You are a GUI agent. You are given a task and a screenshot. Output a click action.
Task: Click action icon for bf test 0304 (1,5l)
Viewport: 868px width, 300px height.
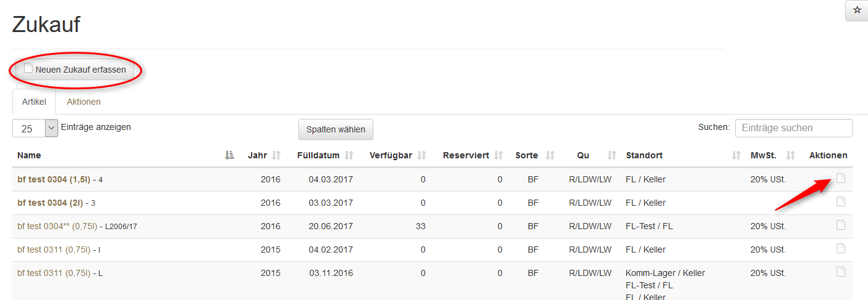841,179
